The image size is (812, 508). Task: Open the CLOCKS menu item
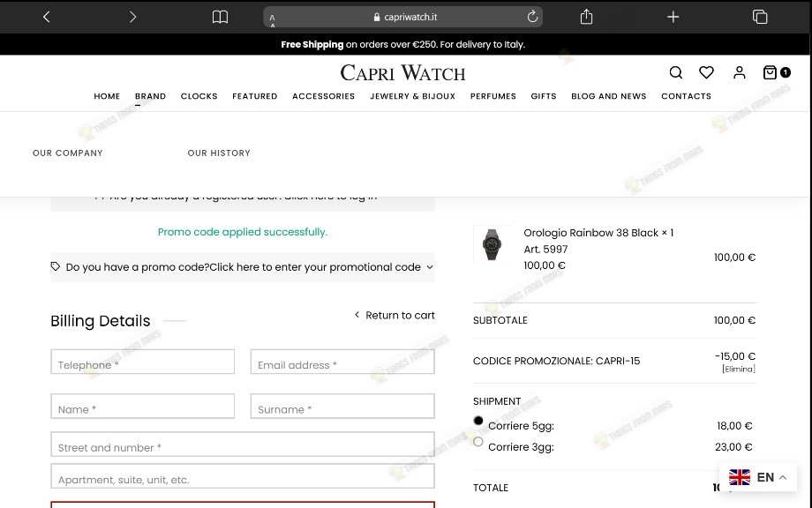pos(199,96)
